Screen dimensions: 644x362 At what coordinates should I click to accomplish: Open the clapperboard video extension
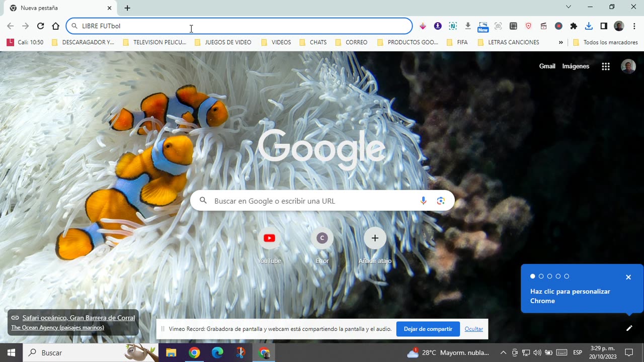click(x=543, y=26)
